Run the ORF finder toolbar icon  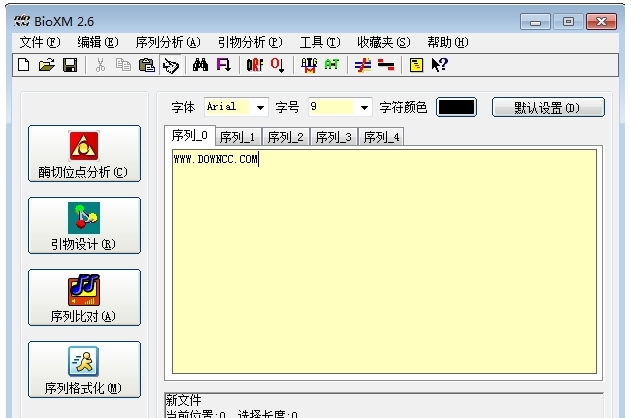point(255,65)
